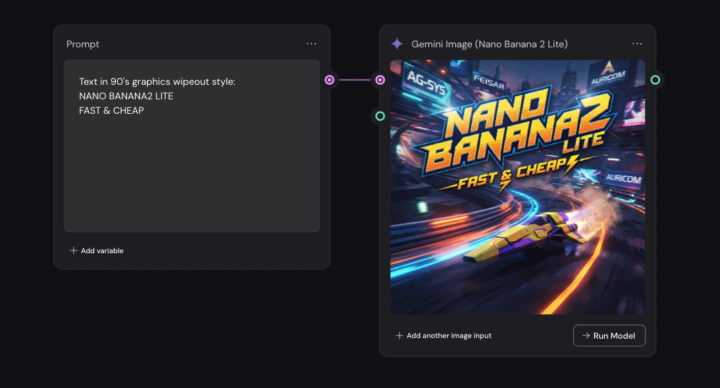Click the line 'Text in 90's graphics wipeout style:'

point(157,82)
